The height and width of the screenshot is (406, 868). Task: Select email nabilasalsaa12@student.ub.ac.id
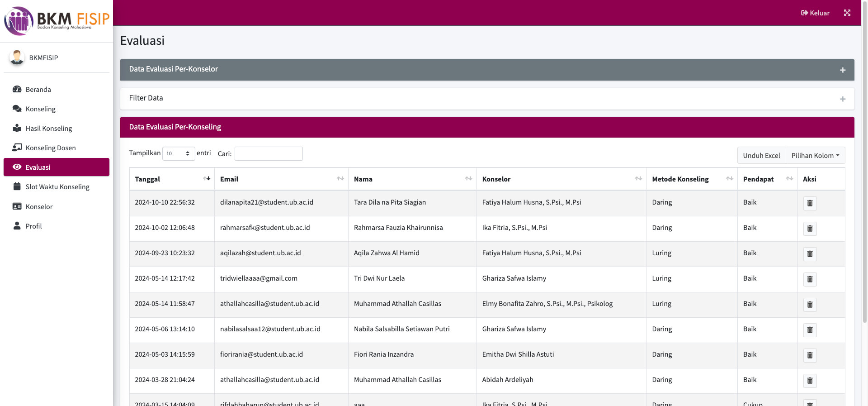point(270,329)
